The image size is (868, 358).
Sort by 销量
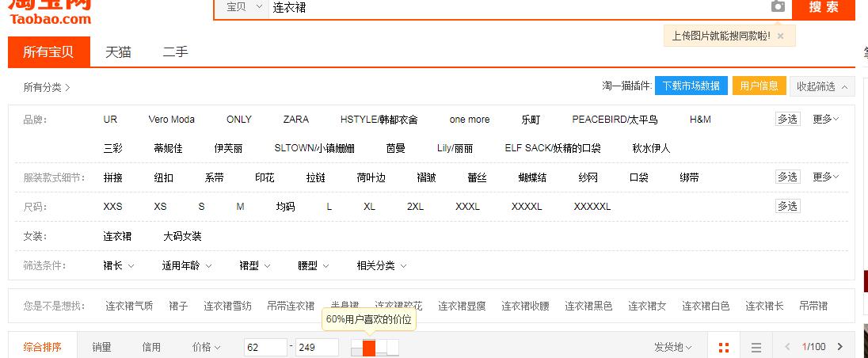[102, 347]
